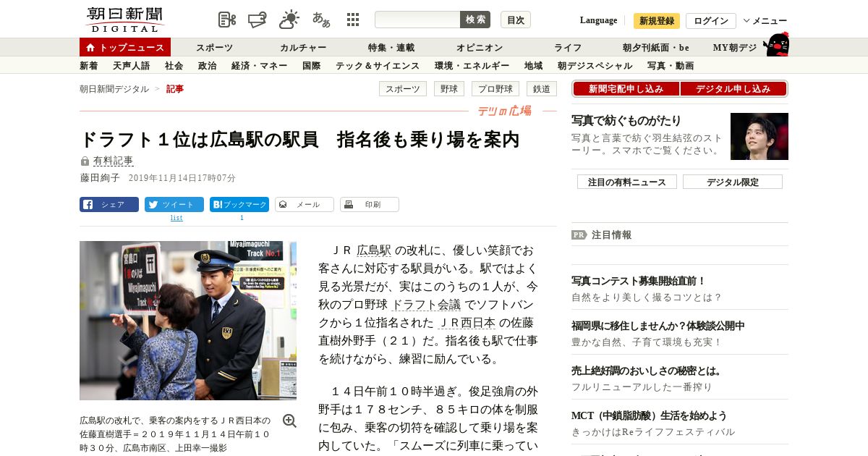Open the Hanyu Yuzuru story thumbnail
Viewport: 868px width, 456px height.
point(759,136)
